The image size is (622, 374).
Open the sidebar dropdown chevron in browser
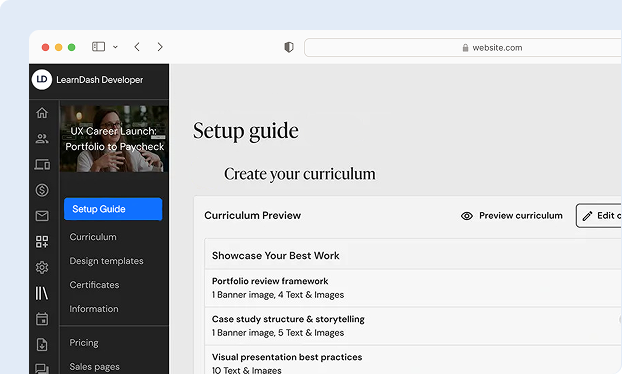pyautogui.click(x=115, y=47)
